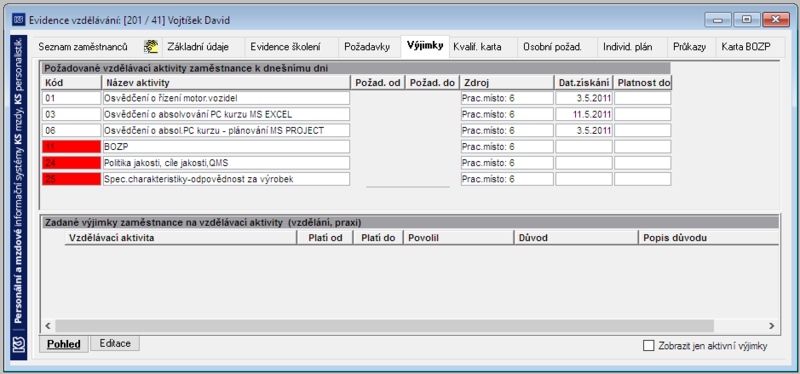Close the Evidence vzdělávání window
Screen dimensions: 800x374
[776, 20]
